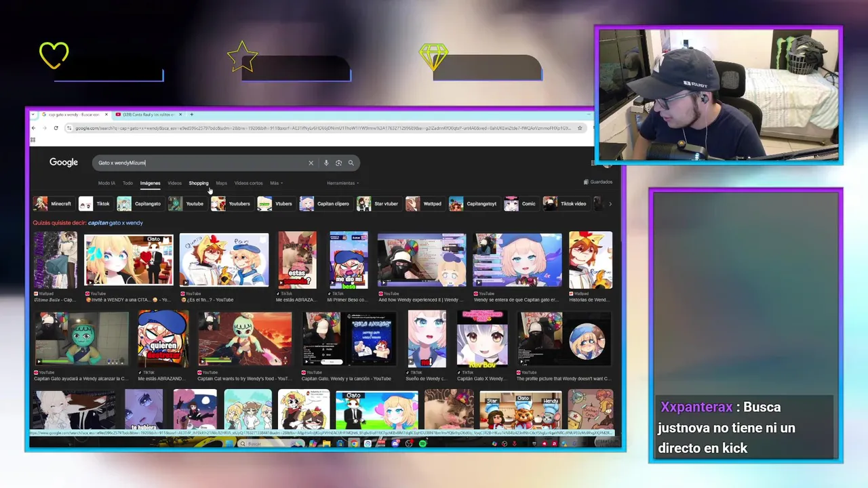Filter images by the Minecraft chip

(53, 204)
